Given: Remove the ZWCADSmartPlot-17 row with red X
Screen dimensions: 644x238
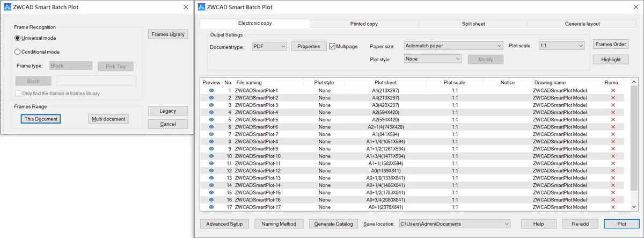Looking at the screenshot, I should (613, 207).
